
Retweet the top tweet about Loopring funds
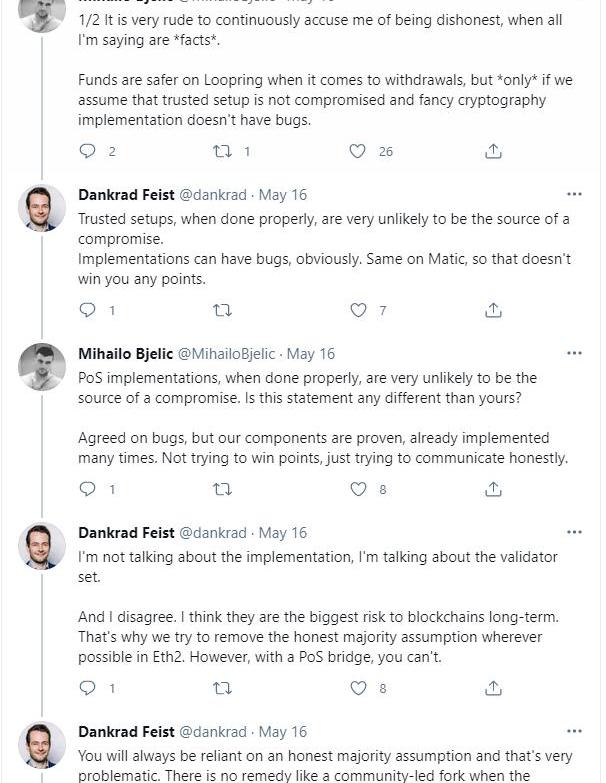[x=223, y=151]
